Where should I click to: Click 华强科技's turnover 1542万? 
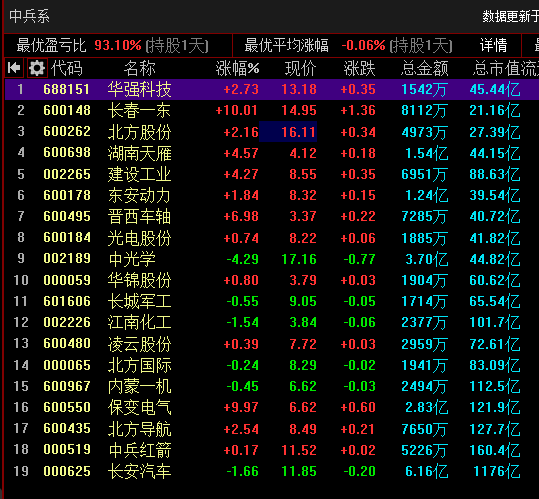pos(424,89)
